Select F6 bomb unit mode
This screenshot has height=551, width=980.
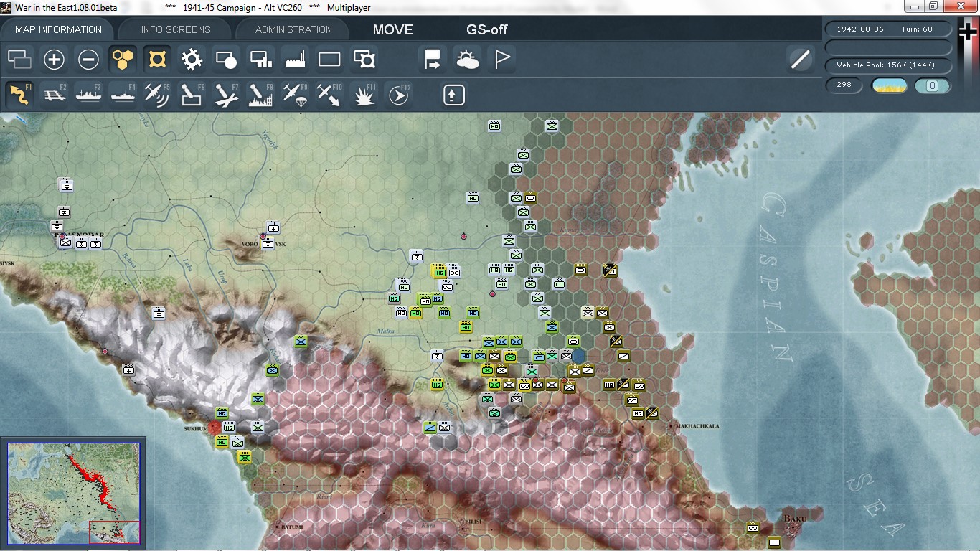pos(192,95)
